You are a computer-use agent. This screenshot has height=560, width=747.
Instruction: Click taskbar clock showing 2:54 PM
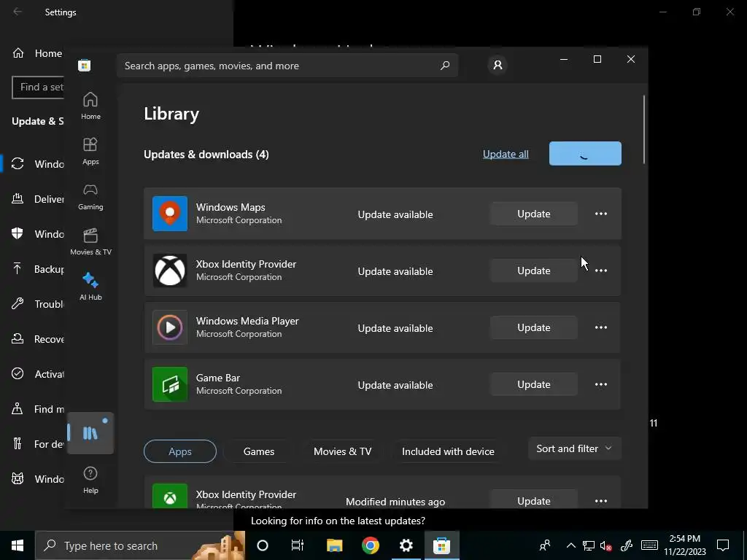click(x=685, y=545)
